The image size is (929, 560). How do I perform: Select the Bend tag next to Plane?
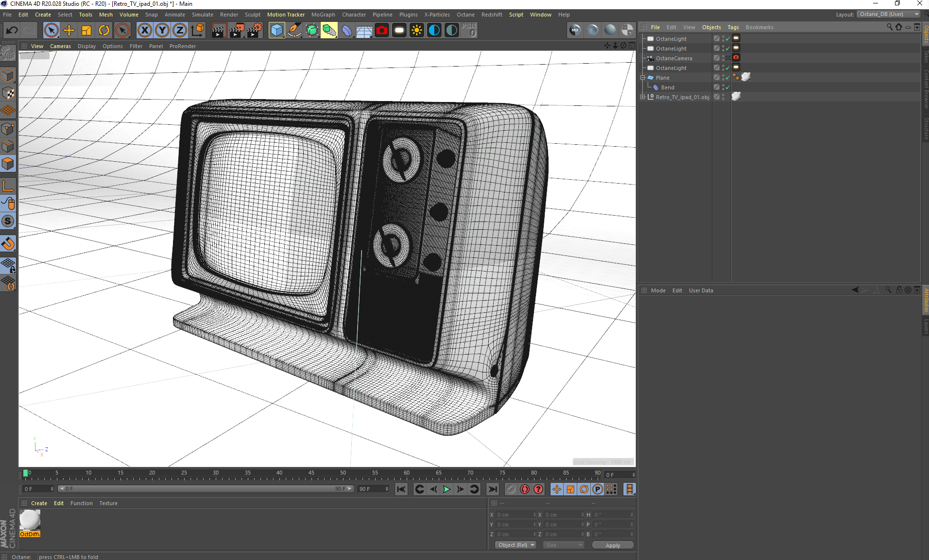tap(655, 87)
